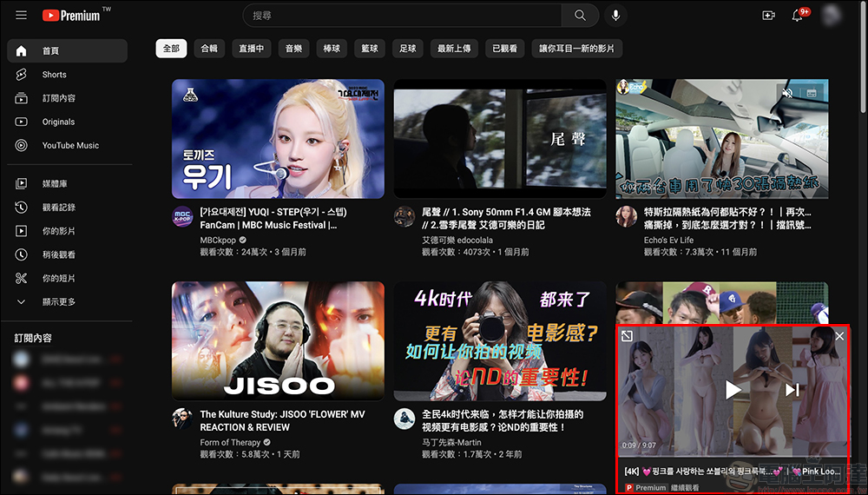Open the Create video icon
Viewport: 868px width, 495px height.
[x=768, y=16]
